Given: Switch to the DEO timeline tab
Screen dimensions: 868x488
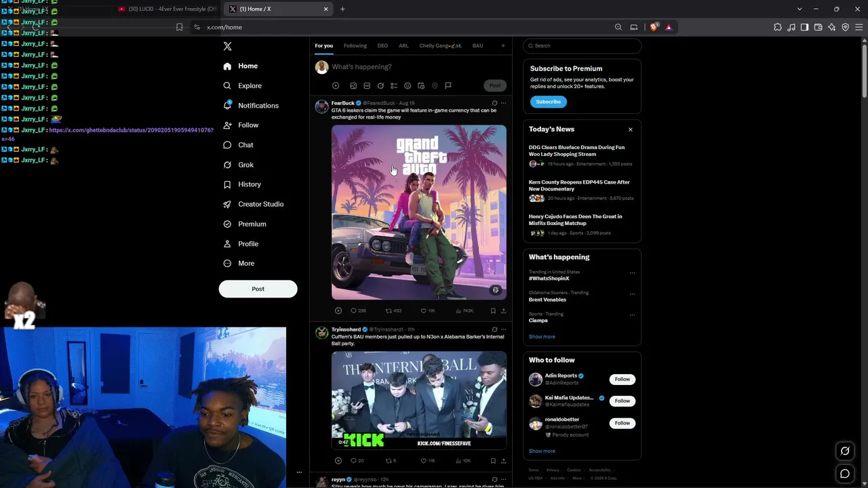Looking at the screenshot, I should tap(382, 46).
